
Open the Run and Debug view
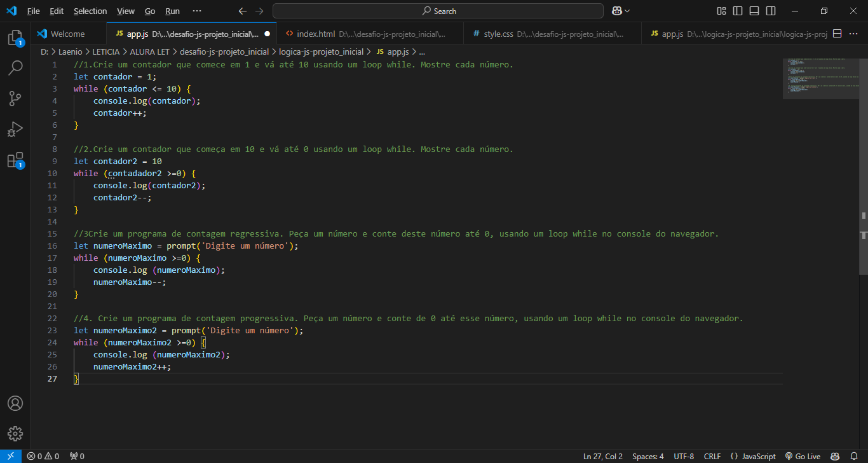15,129
